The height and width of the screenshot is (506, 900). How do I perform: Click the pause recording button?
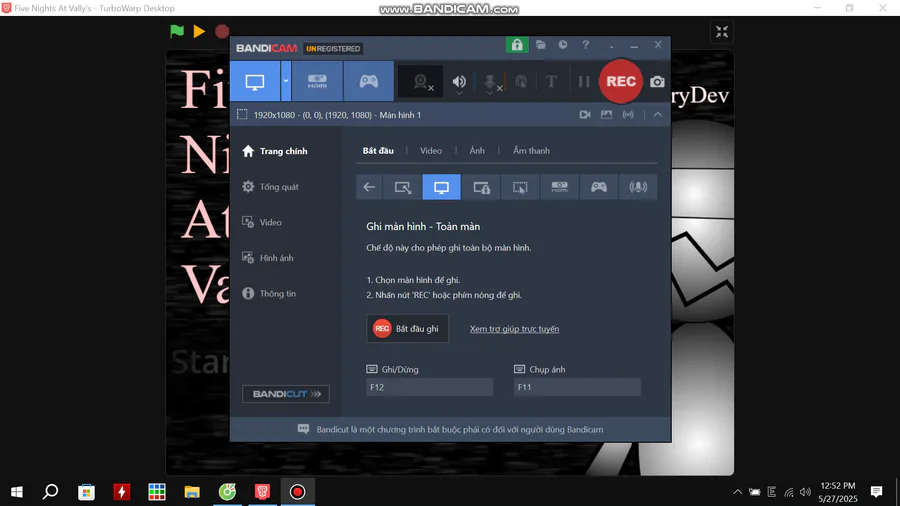pos(584,81)
